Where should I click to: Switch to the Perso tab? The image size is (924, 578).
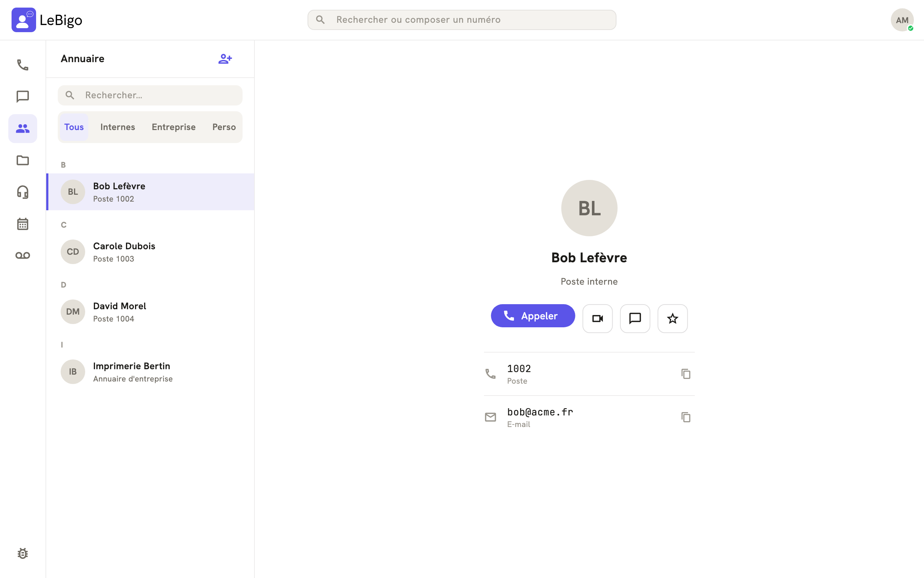tap(224, 127)
